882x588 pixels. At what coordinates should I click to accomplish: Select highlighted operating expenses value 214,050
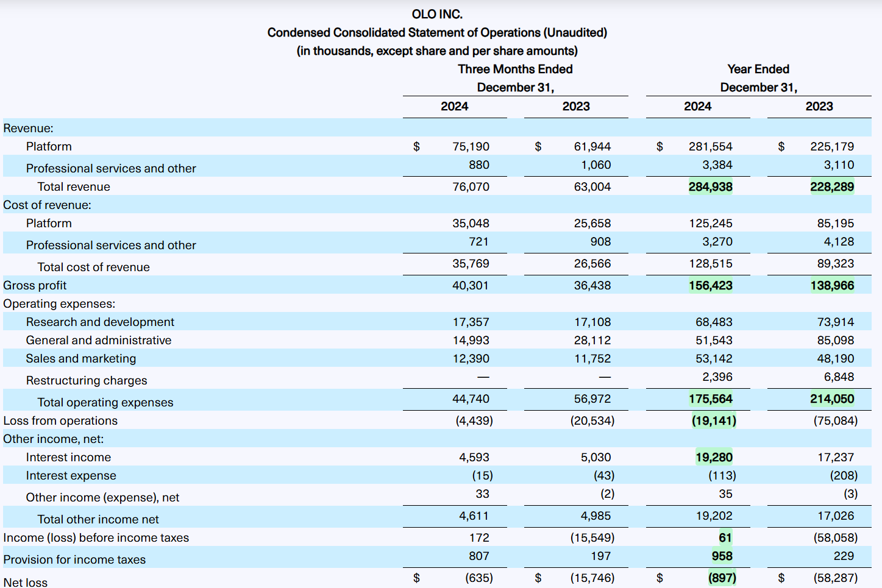coord(832,398)
